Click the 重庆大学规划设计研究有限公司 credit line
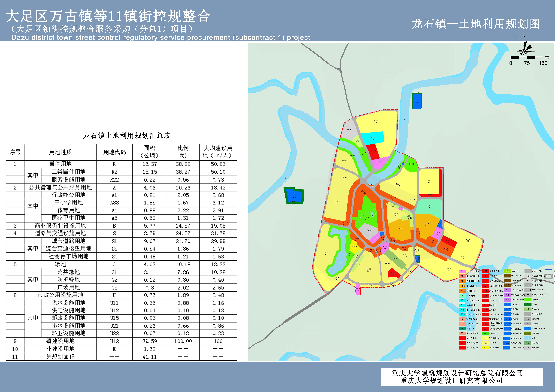 pos(452,381)
